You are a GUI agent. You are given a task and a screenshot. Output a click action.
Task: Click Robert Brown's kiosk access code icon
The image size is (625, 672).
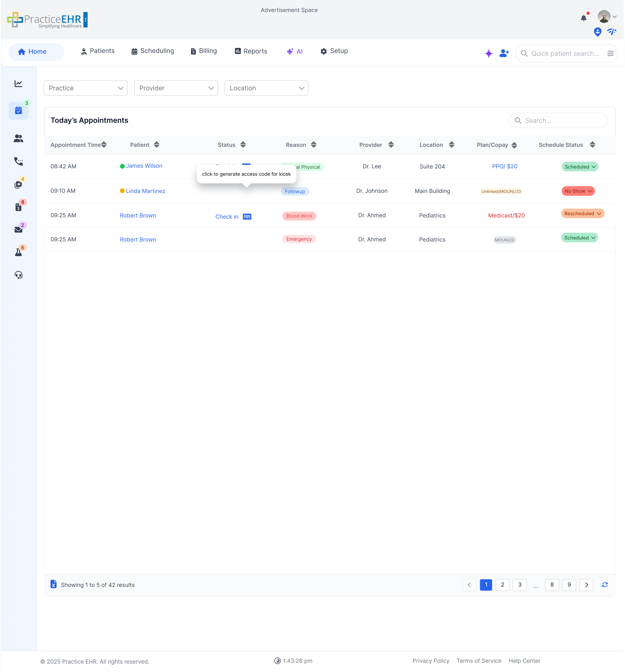click(247, 217)
